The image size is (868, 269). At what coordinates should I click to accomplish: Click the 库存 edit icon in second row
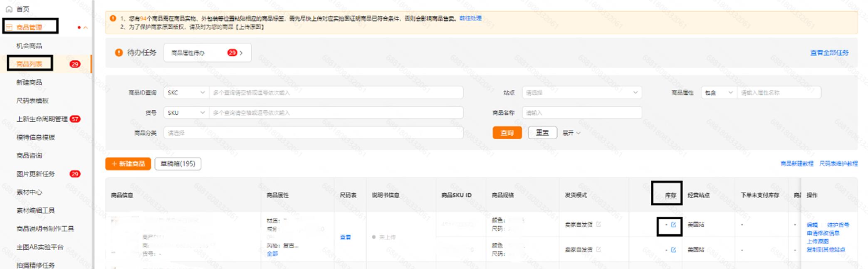[673, 250]
